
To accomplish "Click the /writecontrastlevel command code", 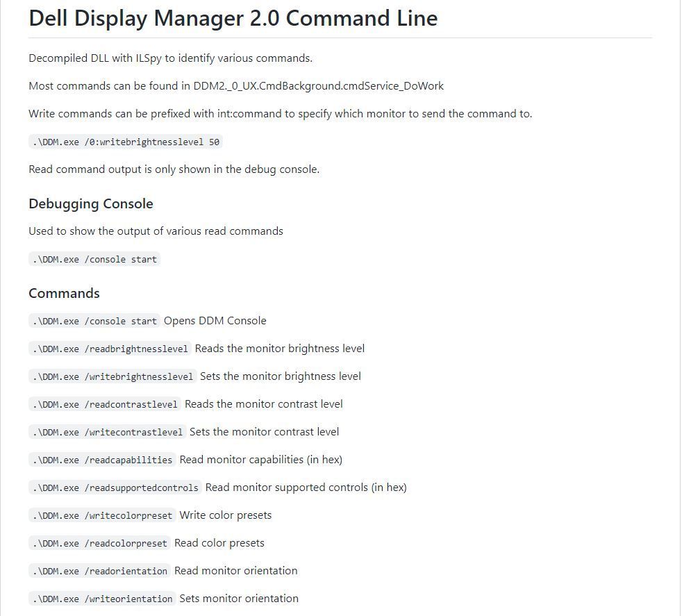I will [x=108, y=433].
